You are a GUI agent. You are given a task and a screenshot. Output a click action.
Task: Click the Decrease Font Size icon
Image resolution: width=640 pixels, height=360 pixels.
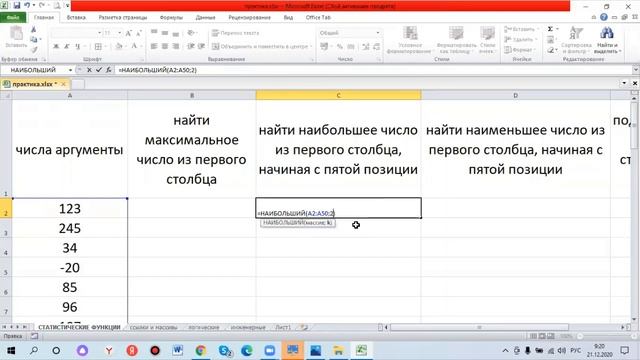pos(139,33)
